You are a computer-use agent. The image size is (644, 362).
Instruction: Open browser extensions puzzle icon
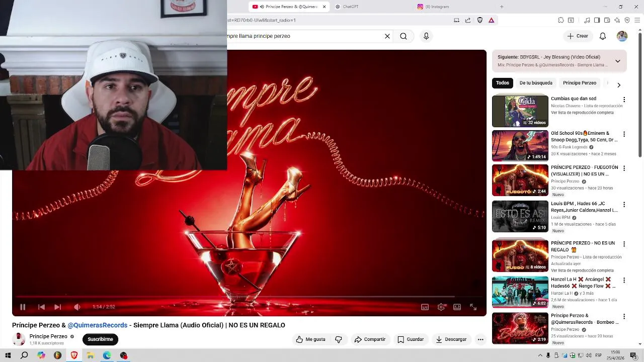561,20
